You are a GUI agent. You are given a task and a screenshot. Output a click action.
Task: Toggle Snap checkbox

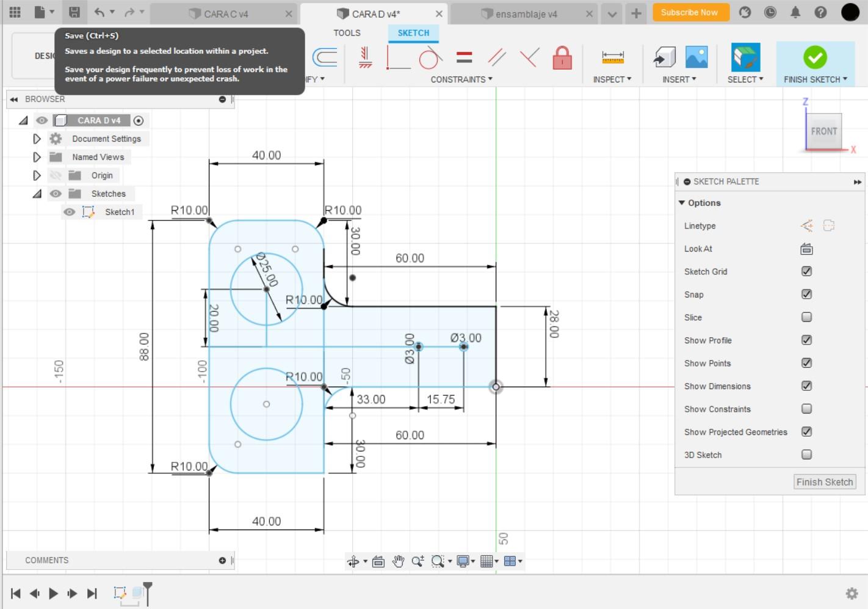pyautogui.click(x=806, y=294)
